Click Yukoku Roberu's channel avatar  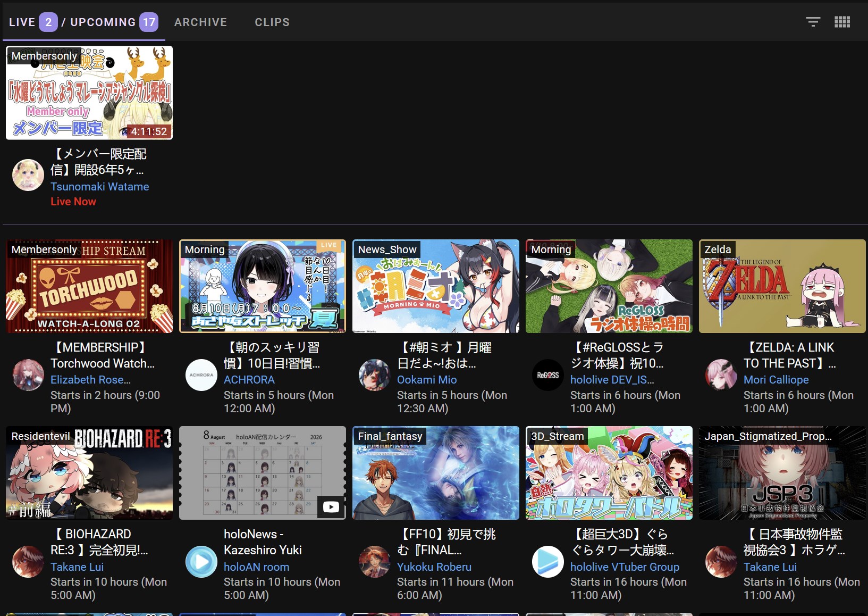(375, 562)
